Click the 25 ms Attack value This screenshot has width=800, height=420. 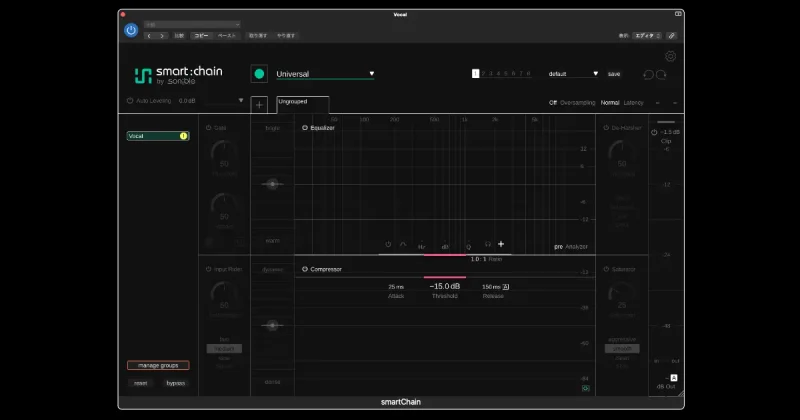[x=396, y=287]
